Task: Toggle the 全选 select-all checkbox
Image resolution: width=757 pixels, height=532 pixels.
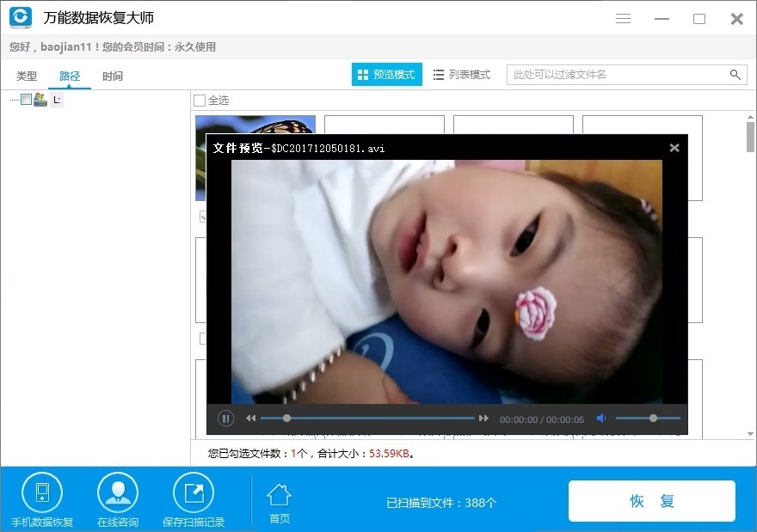Action: [x=199, y=101]
